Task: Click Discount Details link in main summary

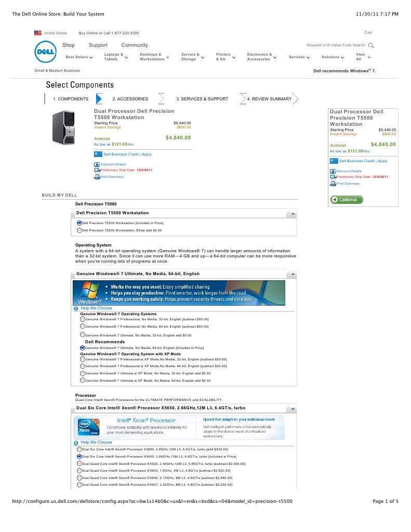Action: [113, 164]
